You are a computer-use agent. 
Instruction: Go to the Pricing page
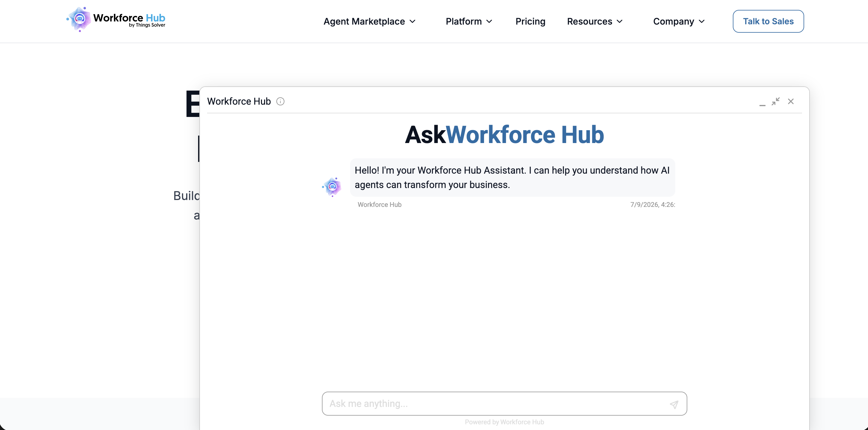531,21
